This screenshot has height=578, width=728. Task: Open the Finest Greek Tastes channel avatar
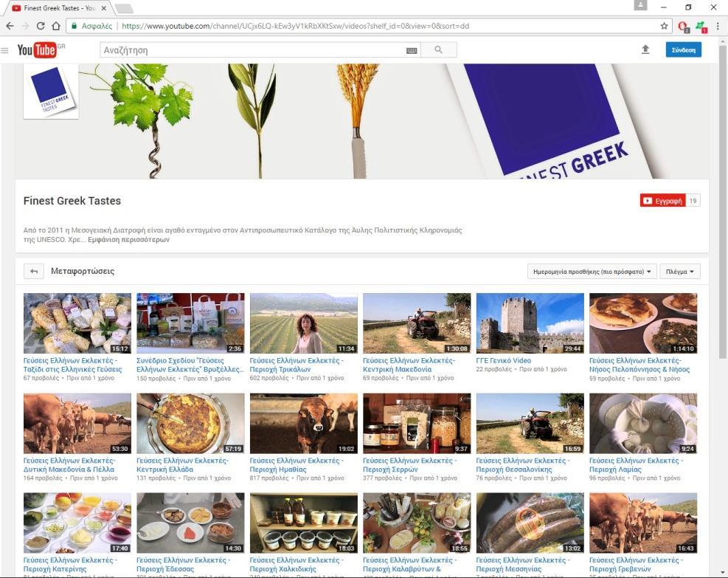(x=51, y=91)
